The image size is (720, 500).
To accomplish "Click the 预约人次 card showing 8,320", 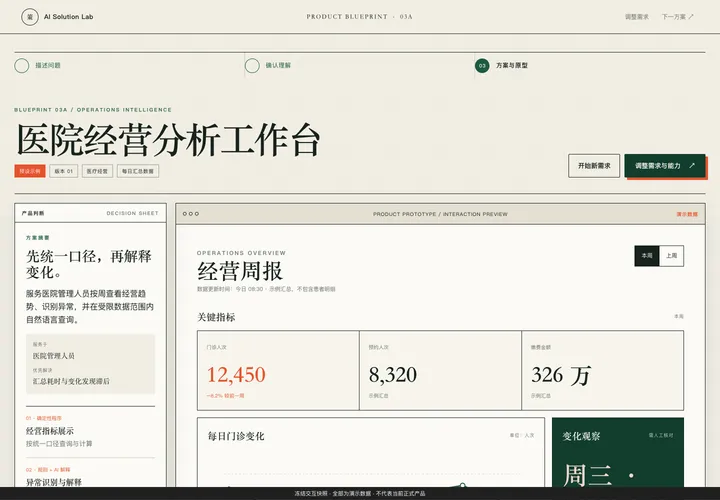I will point(440,371).
